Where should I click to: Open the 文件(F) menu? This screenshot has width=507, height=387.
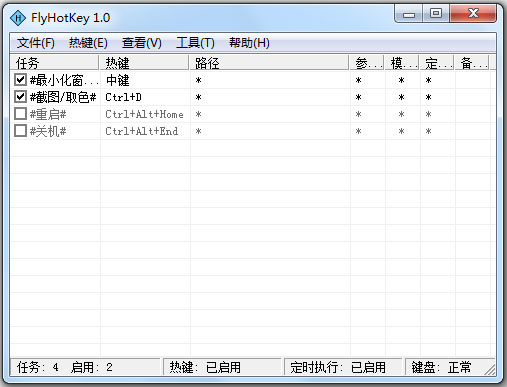pyautogui.click(x=36, y=43)
